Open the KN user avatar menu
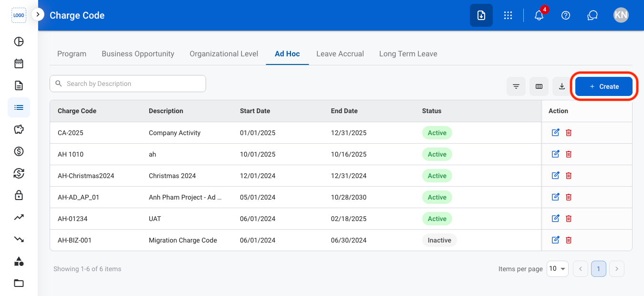Viewport: 644px width, 296px height. pos(621,15)
